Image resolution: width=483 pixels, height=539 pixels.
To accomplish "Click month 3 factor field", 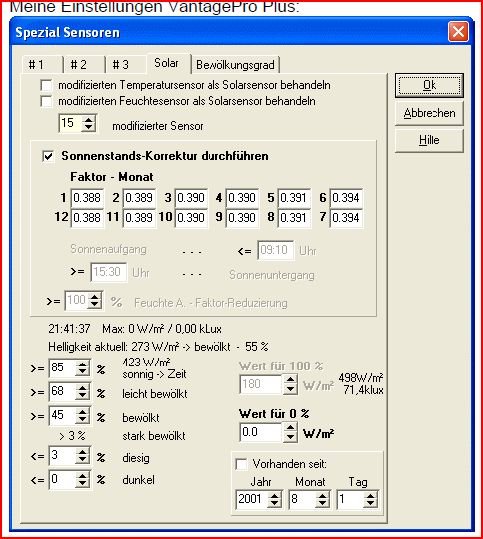I will [x=191, y=198].
